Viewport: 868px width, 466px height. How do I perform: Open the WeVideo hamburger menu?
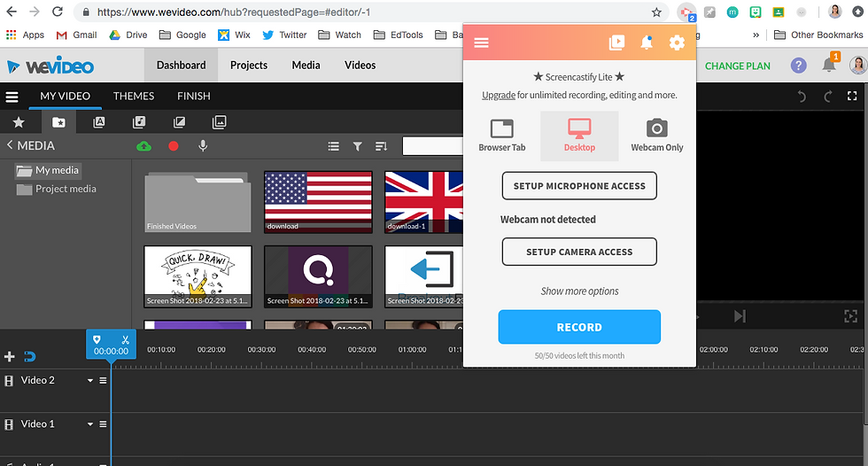pos(12,97)
